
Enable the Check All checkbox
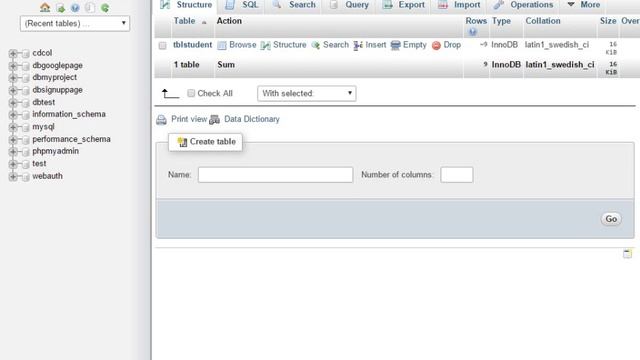[191, 93]
